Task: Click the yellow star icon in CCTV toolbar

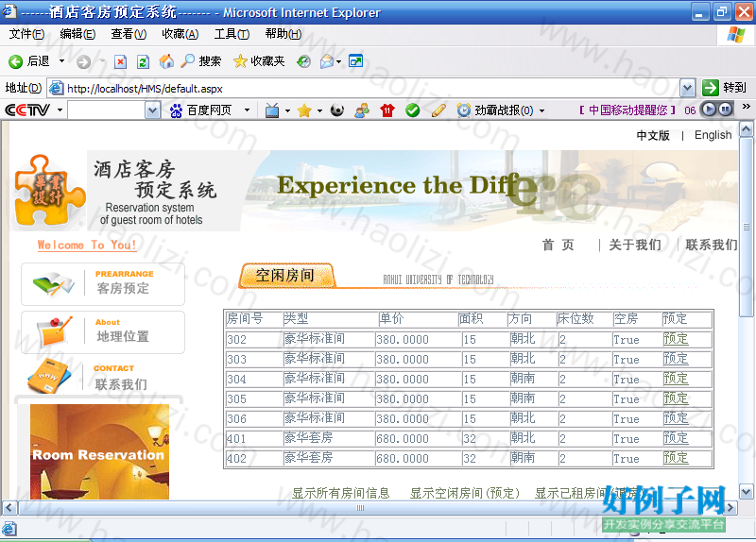Action: [x=304, y=110]
